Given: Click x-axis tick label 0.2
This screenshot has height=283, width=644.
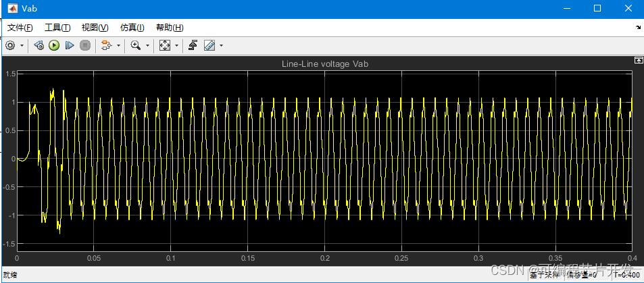Looking at the screenshot, I should pyautogui.click(x=325, y=259).
